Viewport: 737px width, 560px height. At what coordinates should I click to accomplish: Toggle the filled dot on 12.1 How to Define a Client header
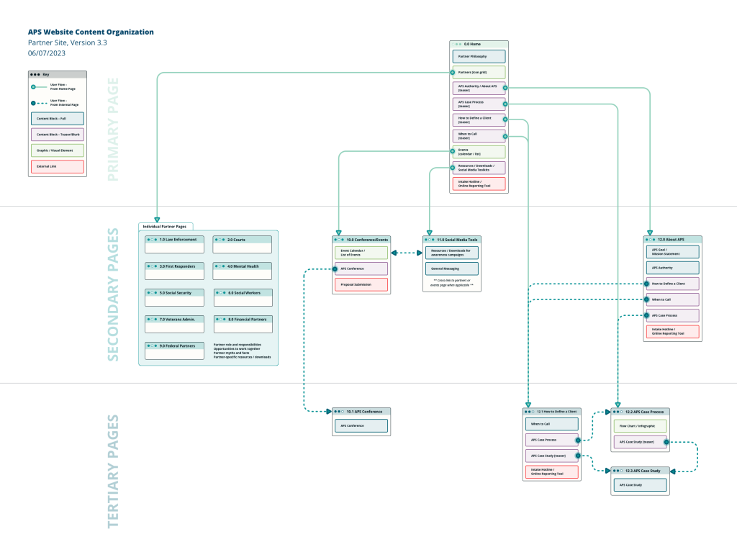tap(528, 412)
